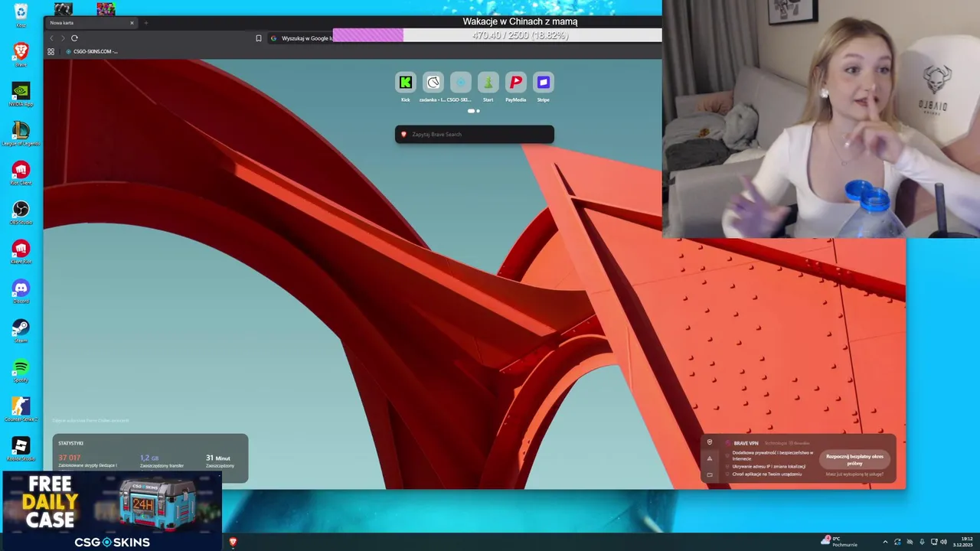Open the Kick shortcut tile
This screenshot has height=551, width=980.
tap(405, 83)
